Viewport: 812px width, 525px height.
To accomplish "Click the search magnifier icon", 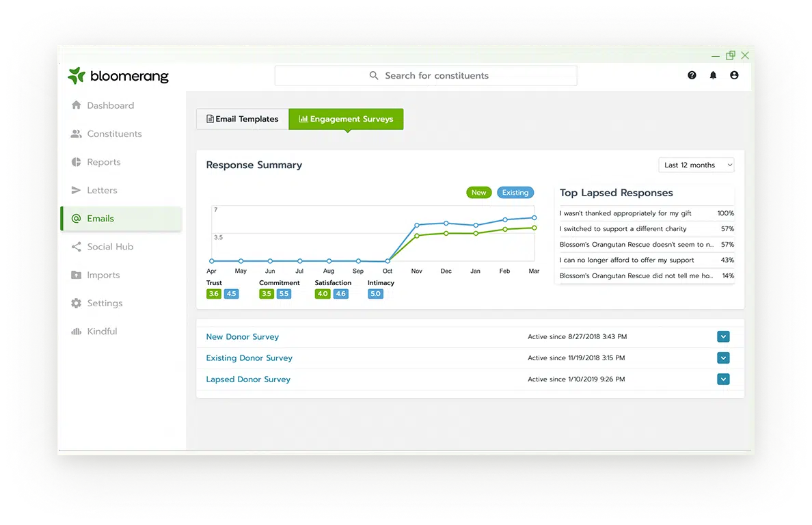I will tap(373, 76).
